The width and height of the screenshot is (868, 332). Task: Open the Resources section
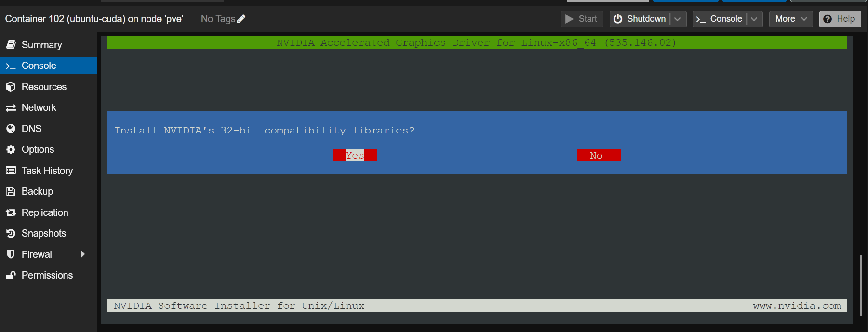pyautogui.click(x=48, y=87)
